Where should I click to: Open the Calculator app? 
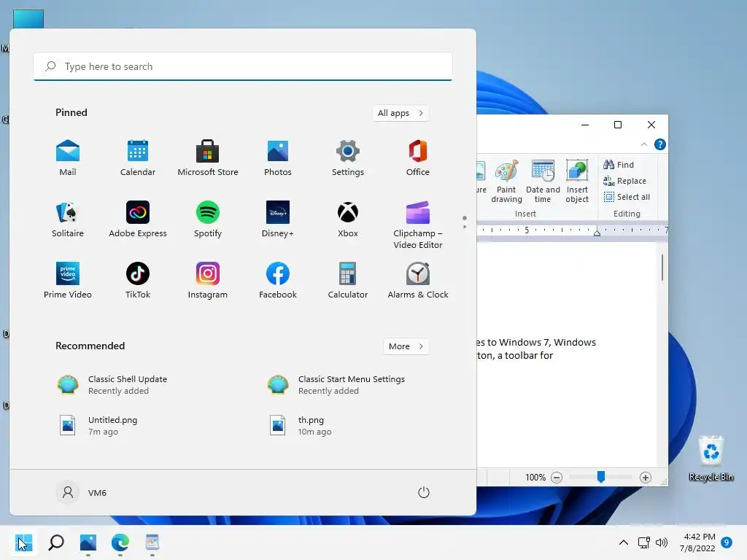point(348,281)
